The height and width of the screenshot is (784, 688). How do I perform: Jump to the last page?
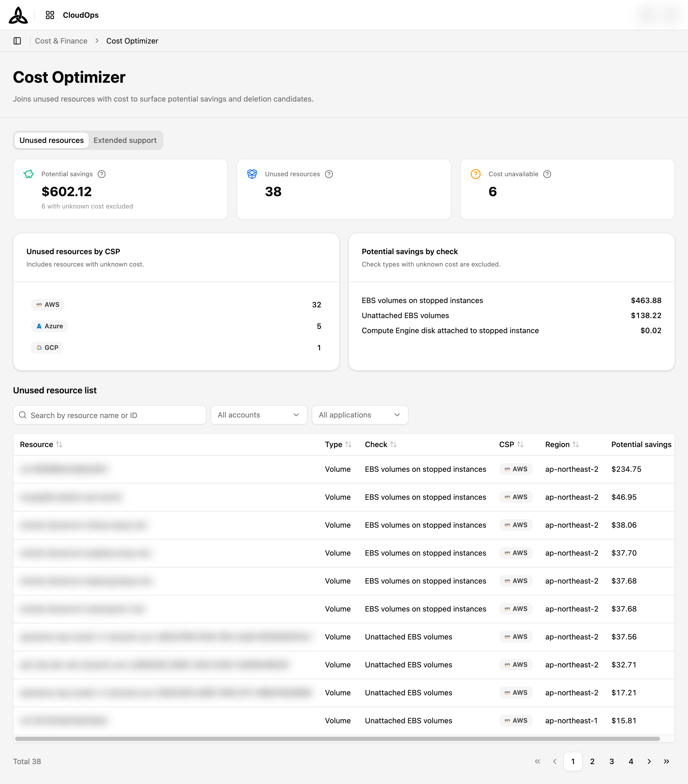tap(666, 761)
